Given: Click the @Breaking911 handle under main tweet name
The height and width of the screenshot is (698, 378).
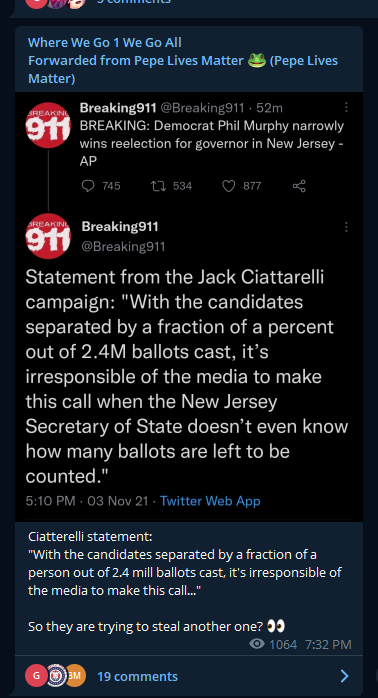Looking at the screenshot, I should tap(123, 247).
